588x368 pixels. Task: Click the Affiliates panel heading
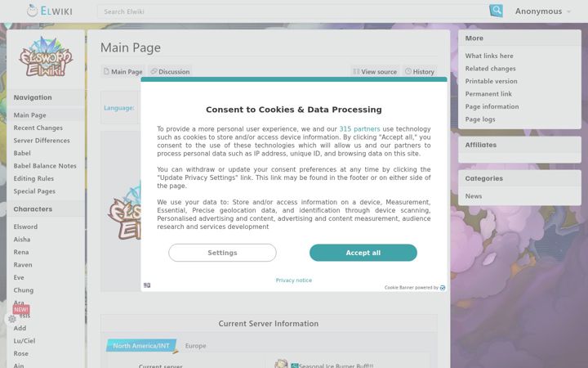click(x=481, y=145)
